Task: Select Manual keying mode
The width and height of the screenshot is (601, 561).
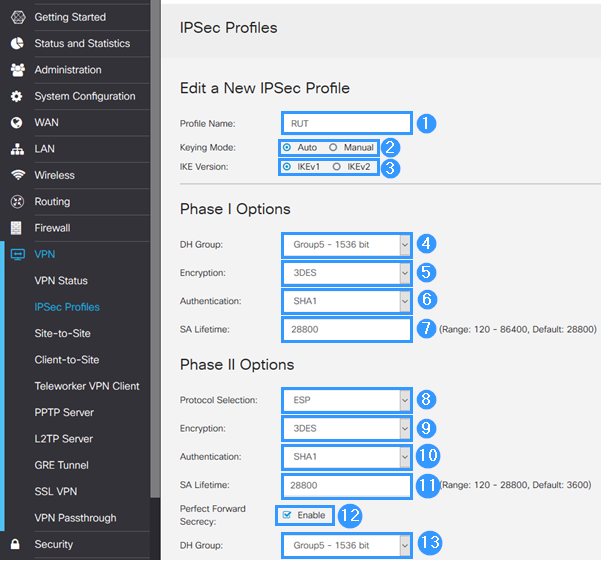Action: point(333,147)
